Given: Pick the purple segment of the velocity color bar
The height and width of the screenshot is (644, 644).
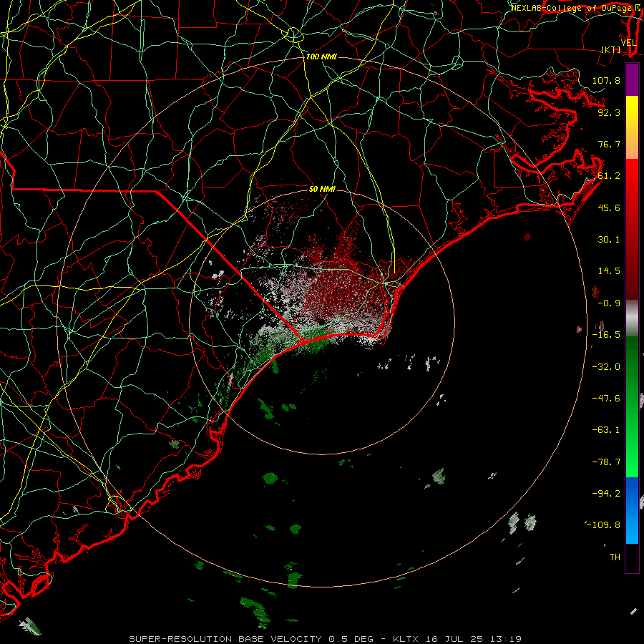Looking at the screenshot, I should point(632,79).
